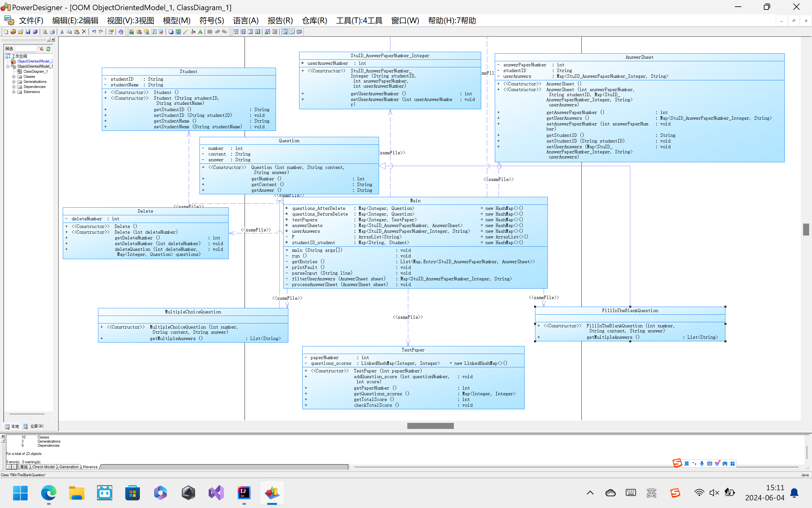Click the 筛选 filter input field
The image size is (812, 508).
(25, 49)
